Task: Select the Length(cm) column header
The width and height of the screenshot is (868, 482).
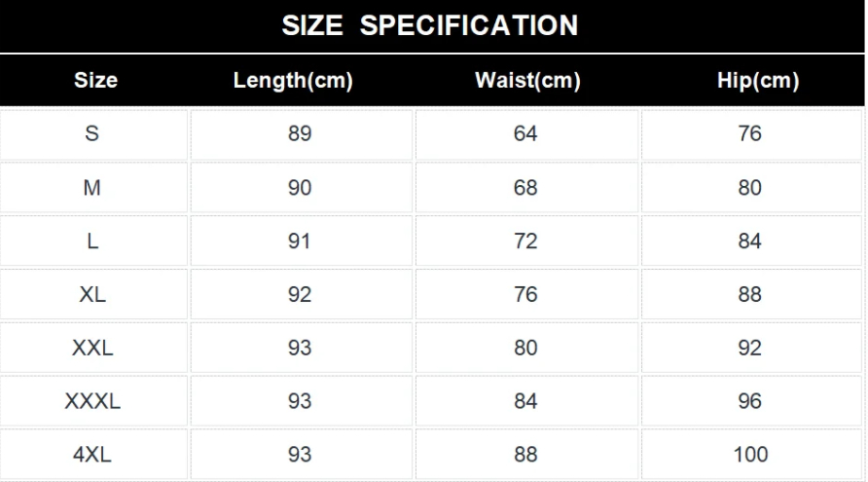Action: (x=293, y=81)
